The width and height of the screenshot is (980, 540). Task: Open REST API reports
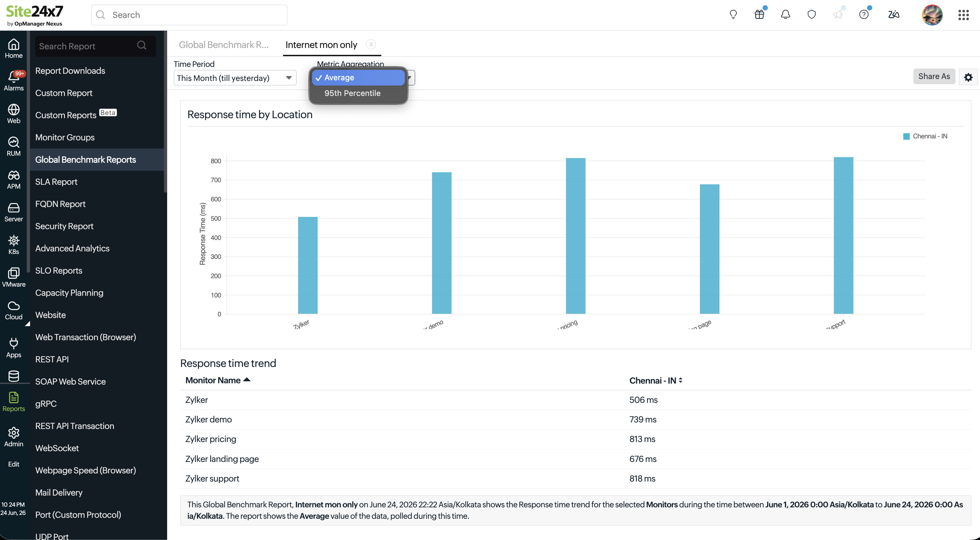(x=52, y=359)
